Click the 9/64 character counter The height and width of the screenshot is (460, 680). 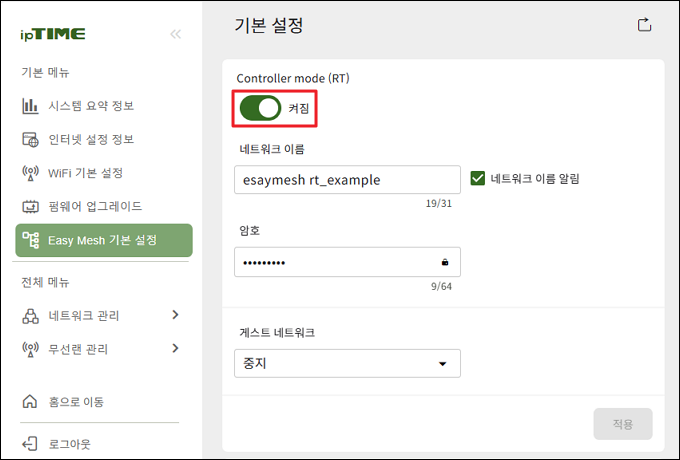(x=441, y=286)
